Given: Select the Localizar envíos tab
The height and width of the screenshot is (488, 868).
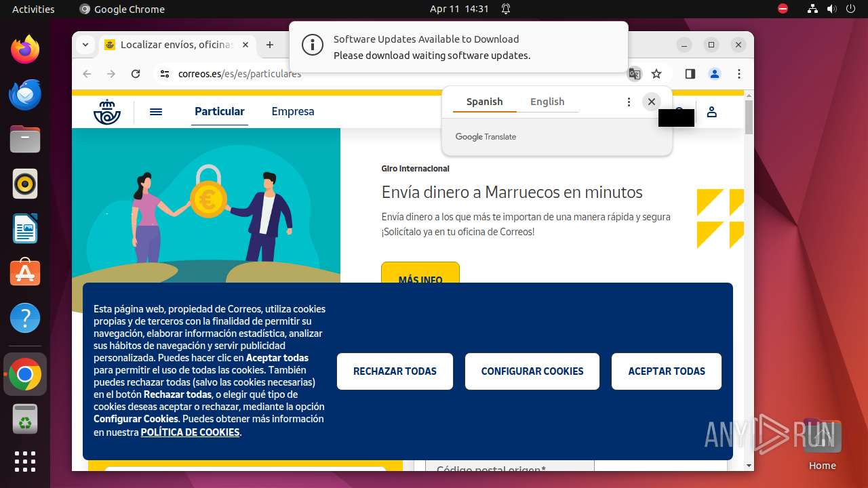Looking at the screenshot, I should (x=177, y=45).
